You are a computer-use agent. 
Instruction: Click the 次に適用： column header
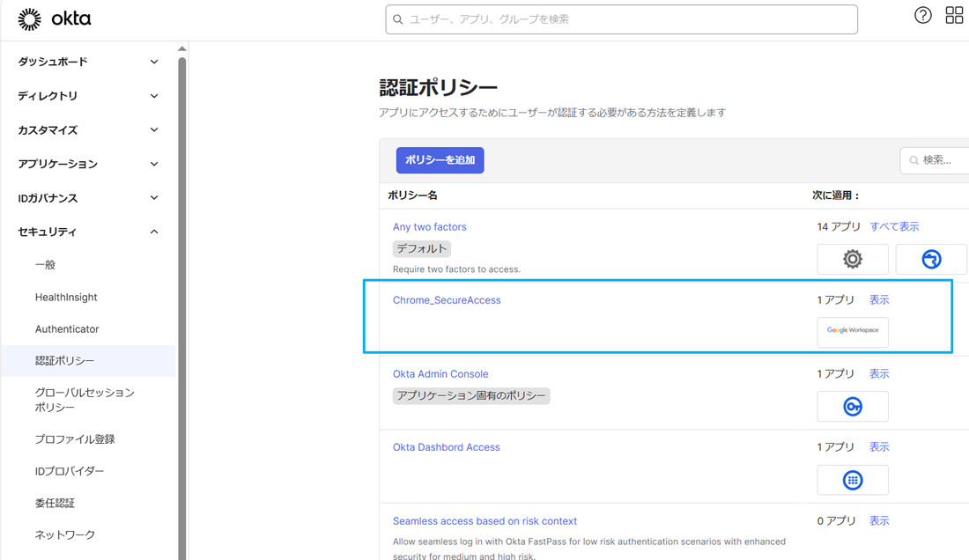click(835, 195)
